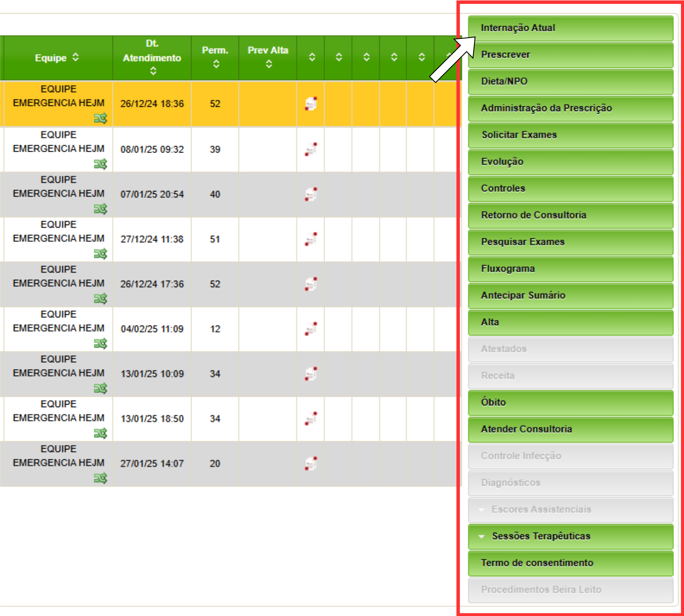The width and height of the screenshot is (684, 616).
Task: Click document icon in 07/01/25 20:54 row
Action: point(311,194)
